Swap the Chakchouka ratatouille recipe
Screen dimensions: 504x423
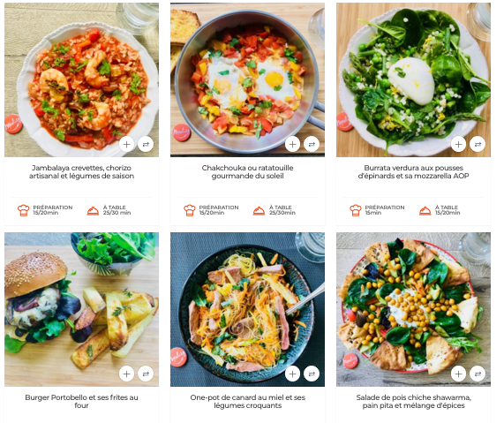(312, 145)
